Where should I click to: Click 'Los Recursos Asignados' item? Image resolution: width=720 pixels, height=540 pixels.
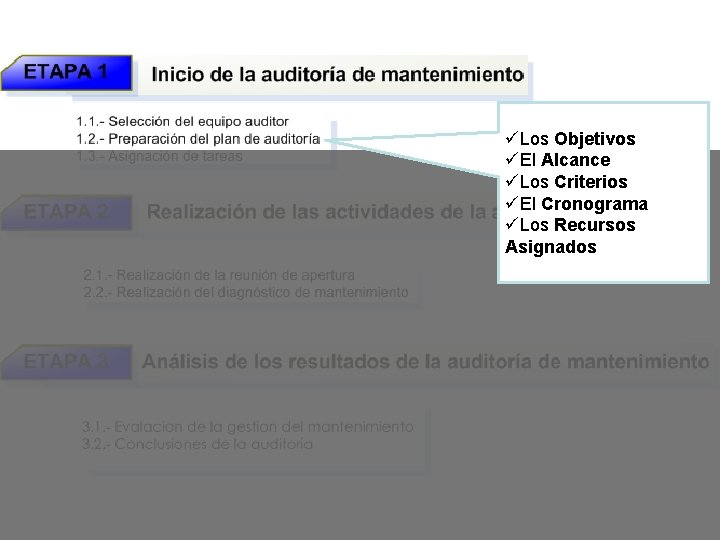click(570, 236)
